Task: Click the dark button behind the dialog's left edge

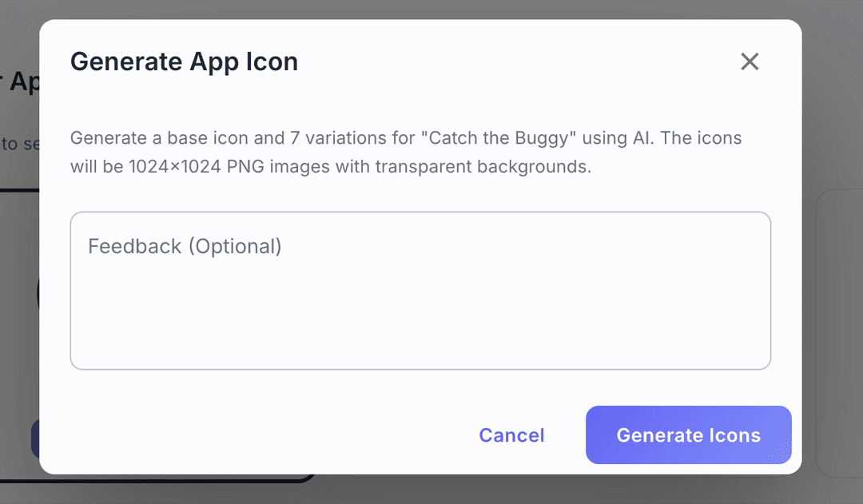Action: point(36,438)
